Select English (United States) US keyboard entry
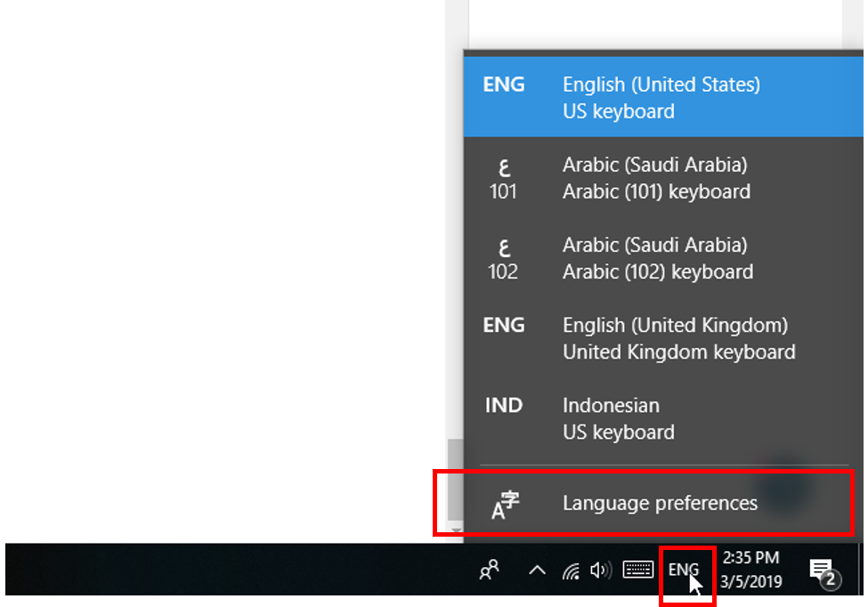Viewport: 868px width, 607px height. (661, 98)
